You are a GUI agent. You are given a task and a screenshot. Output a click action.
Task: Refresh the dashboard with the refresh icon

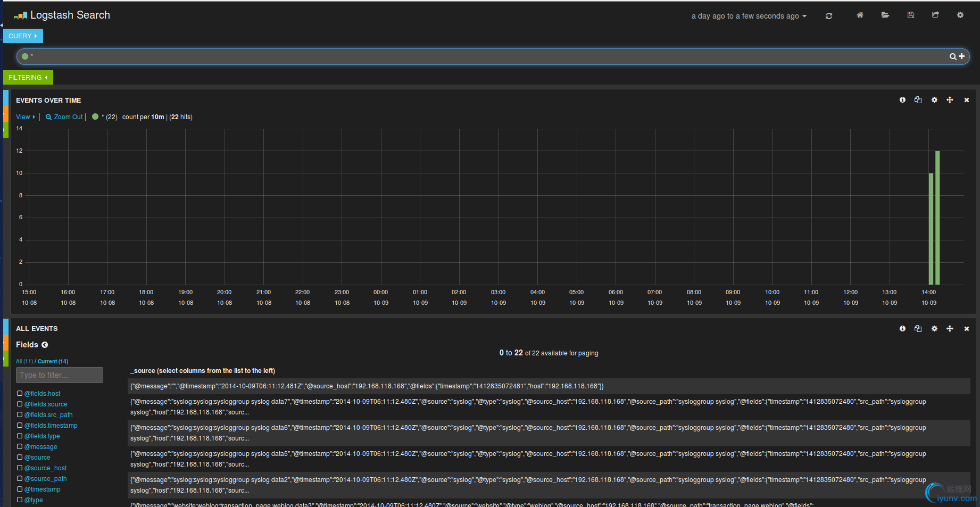click(x=828, y=16)
